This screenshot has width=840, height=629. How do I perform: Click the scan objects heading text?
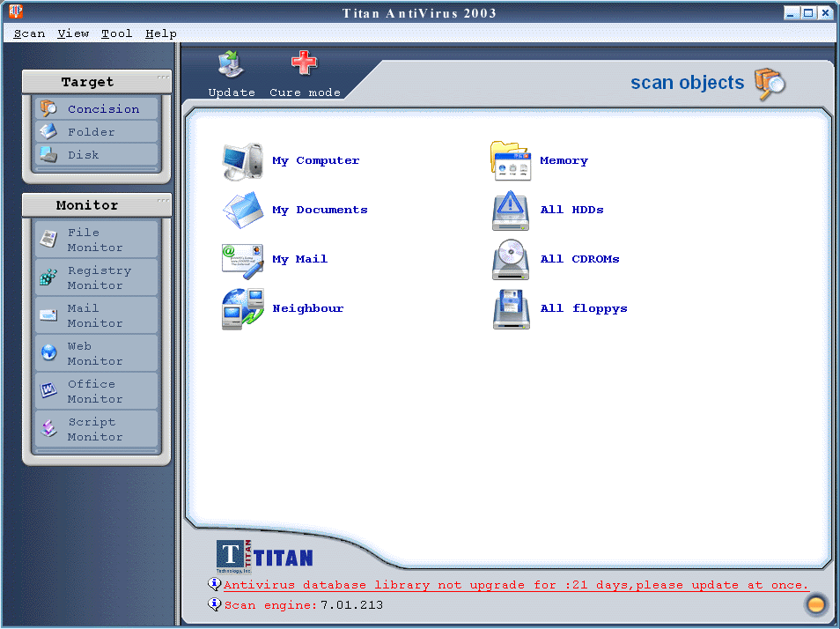click(688, 83)
